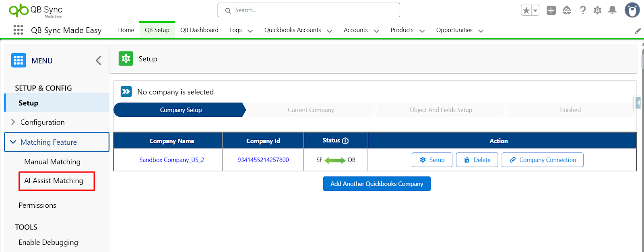Open the Favorites star icon
Screen dimensions: 644x252
(526, 10)
